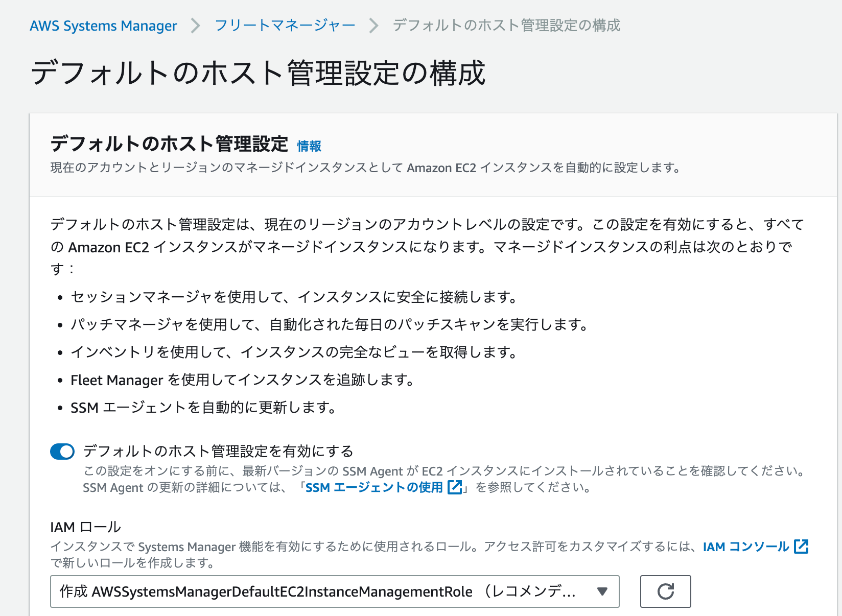Click bullet text about インベントリ
The height and width of the screenshot is (616, 842).
pos(294,352)
